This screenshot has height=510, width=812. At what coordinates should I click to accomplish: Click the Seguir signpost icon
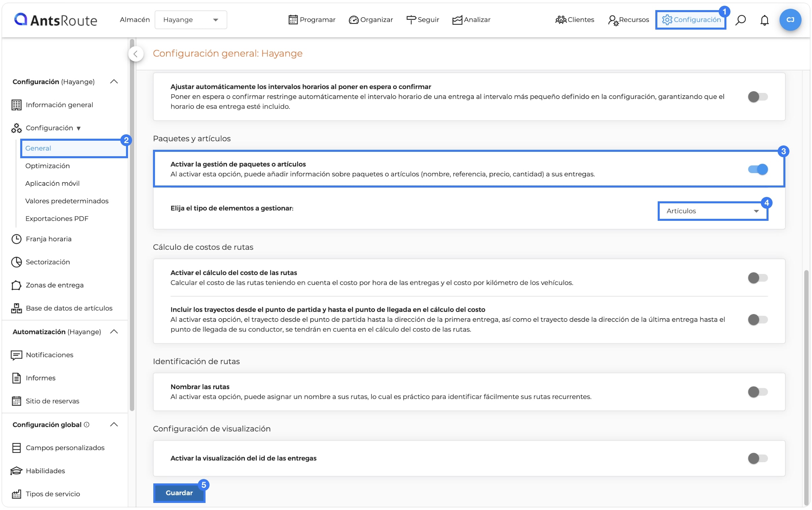coord(411,20)
